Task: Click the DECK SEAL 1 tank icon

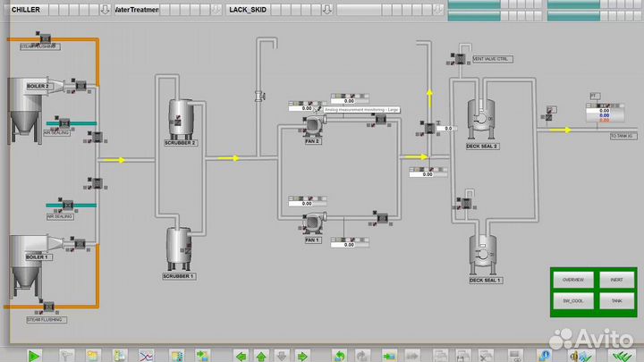Action: pyautogui.click(x=486, y=255)
